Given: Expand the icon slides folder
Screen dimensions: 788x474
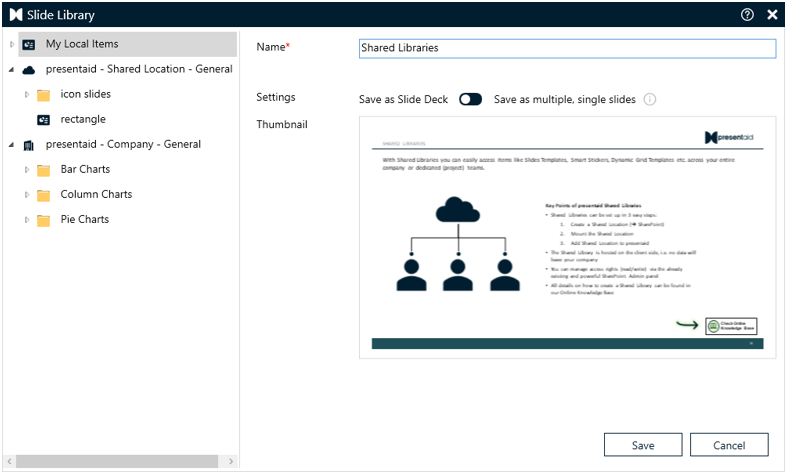Looking at the screenshot, I should click(x=27, y=94).
